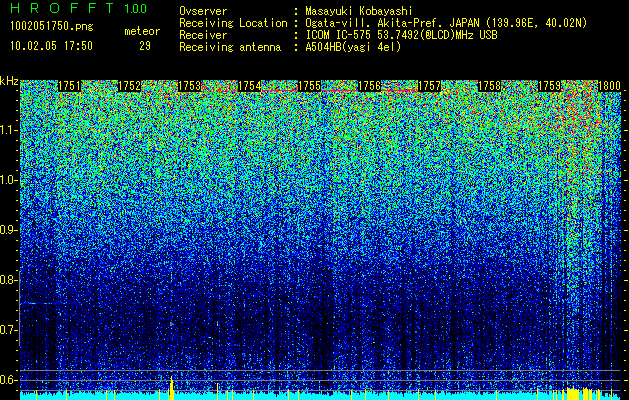Click the 1755 time marker
This screenshot has height=400, width=629.
[310, 86]
